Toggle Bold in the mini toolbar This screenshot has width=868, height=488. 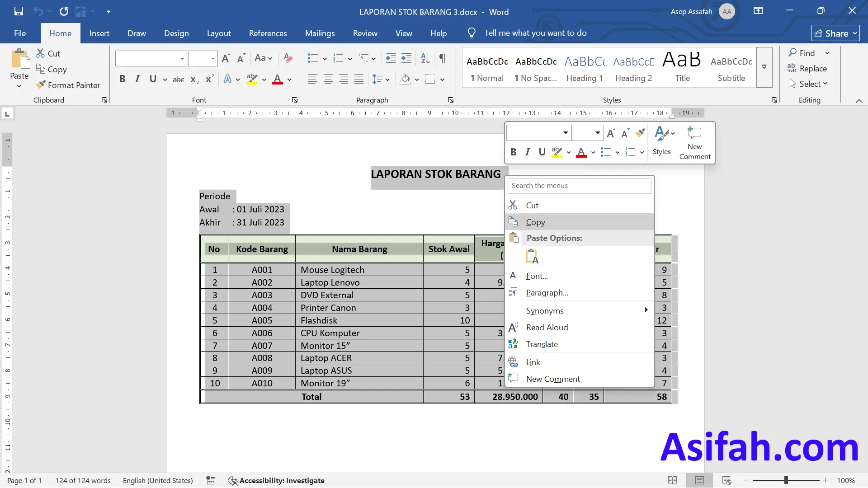point(513,152)
